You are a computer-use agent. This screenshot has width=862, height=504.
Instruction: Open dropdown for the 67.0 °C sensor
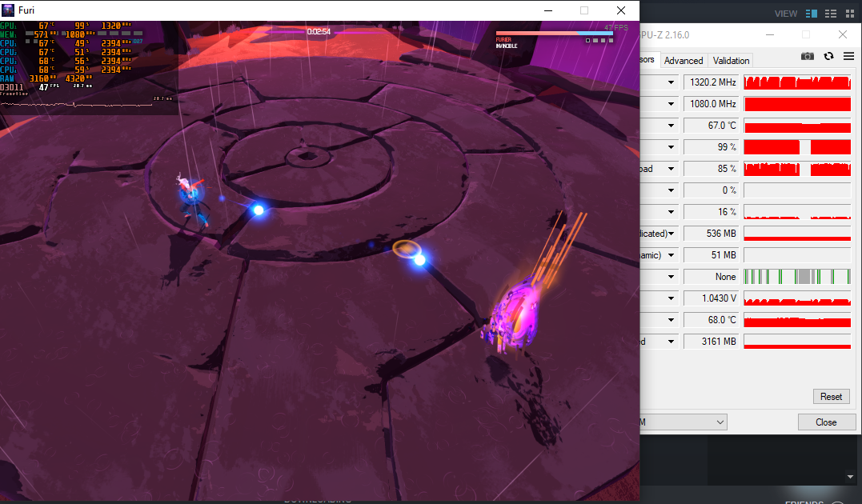(671, 126)
